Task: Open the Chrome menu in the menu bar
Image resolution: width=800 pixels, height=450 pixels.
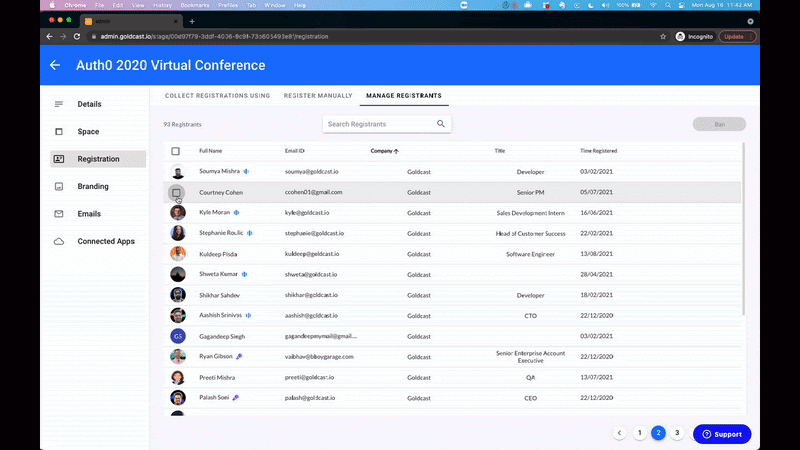Action: (75, 5)
